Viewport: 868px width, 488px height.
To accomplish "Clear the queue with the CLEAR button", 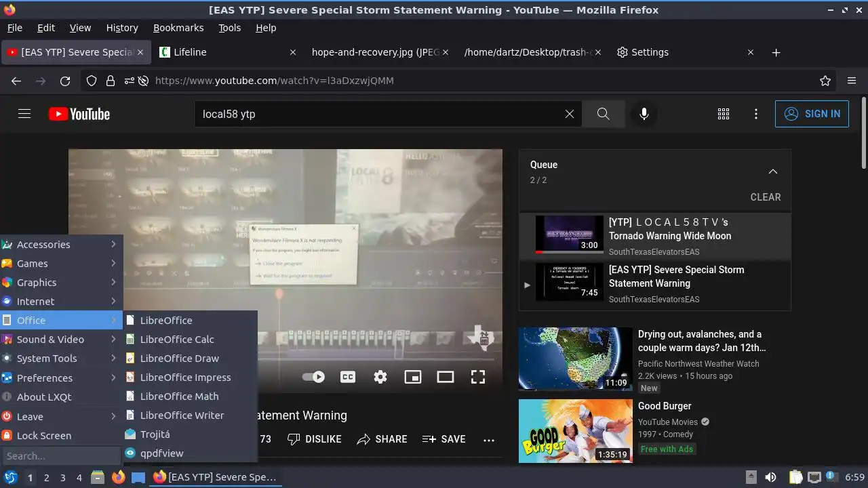I will [x=766, y=197].
